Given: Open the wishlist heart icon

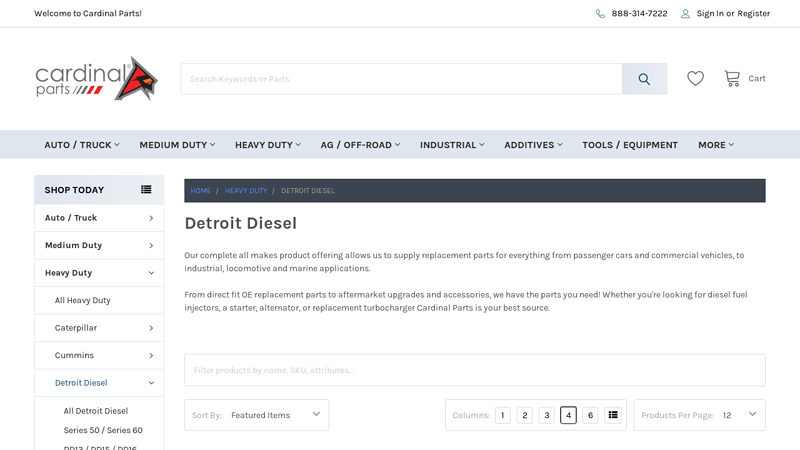Looking at the screenshot, I should pos(695,78).
